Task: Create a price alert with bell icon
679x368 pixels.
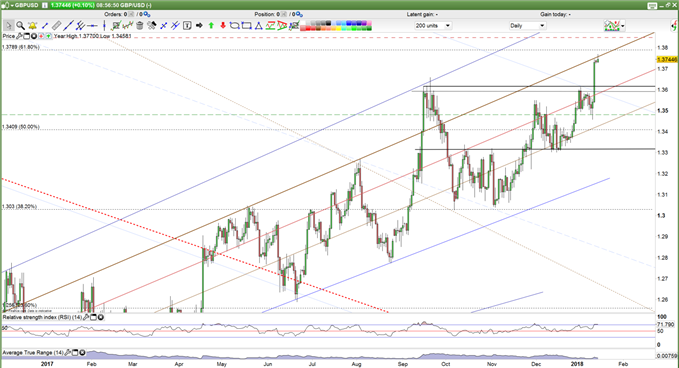Action: click(33, 26)
